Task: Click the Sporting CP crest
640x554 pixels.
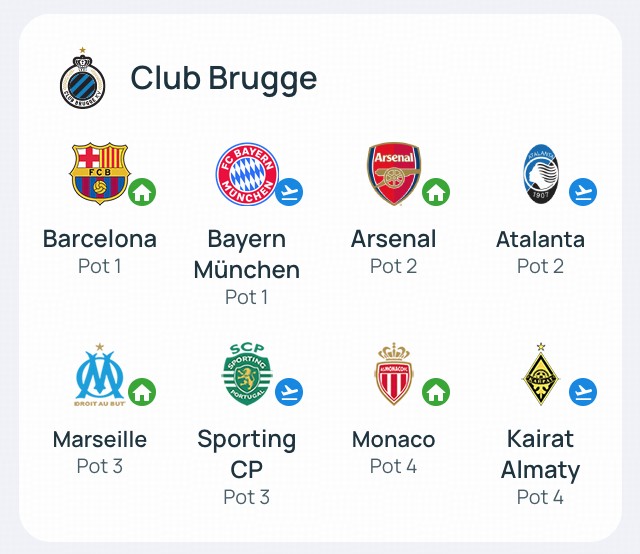Action: (x=247, y=374)
